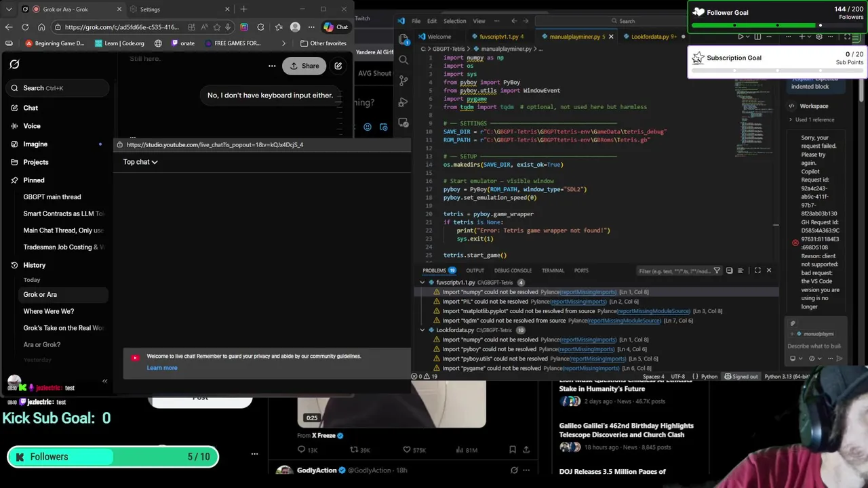The height and width of the screenshot is (488, 868).
Task: Open Edge extensions puzzle icon
Action: pyautogui.click(x=261, y=27)
